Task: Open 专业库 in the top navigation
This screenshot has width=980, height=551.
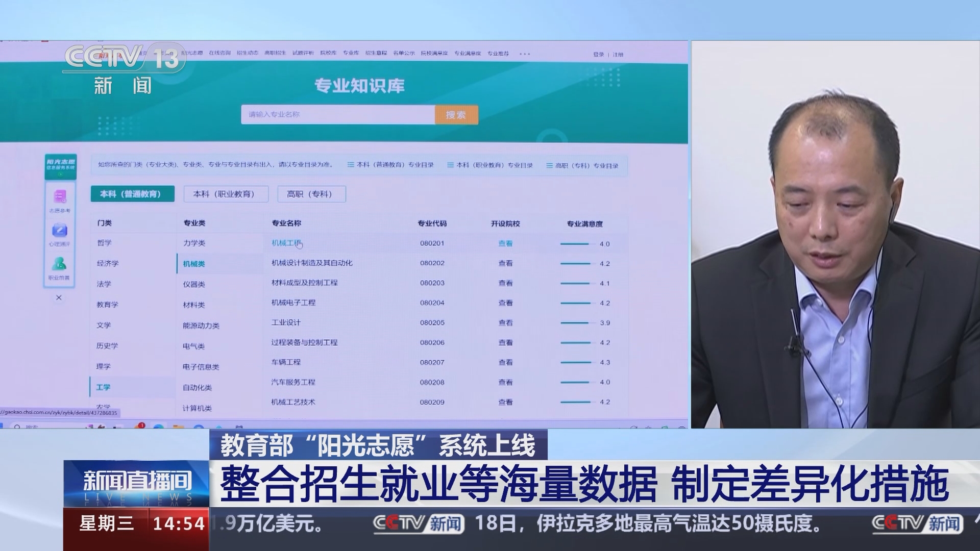Action: click(x=351, y=53)
